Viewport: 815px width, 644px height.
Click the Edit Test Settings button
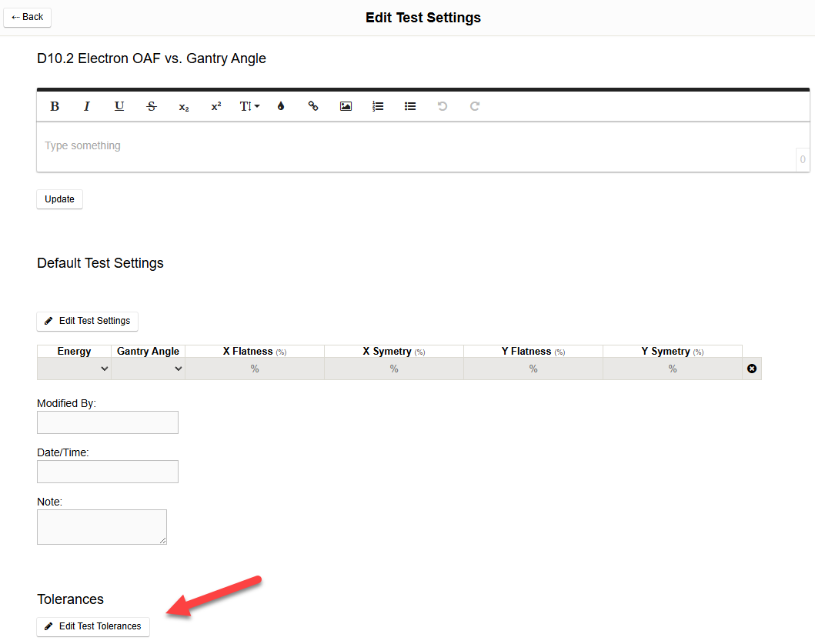click(88, 321)
